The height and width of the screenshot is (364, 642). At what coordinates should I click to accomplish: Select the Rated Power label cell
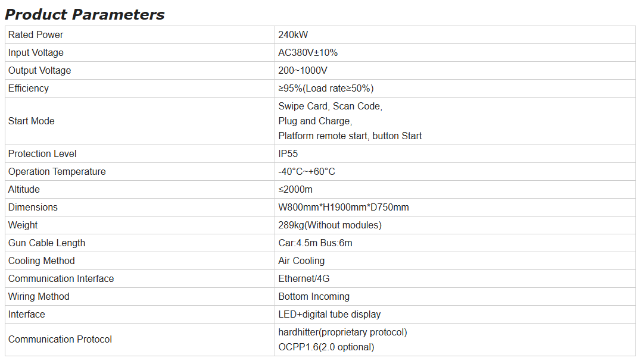[139, 34]
